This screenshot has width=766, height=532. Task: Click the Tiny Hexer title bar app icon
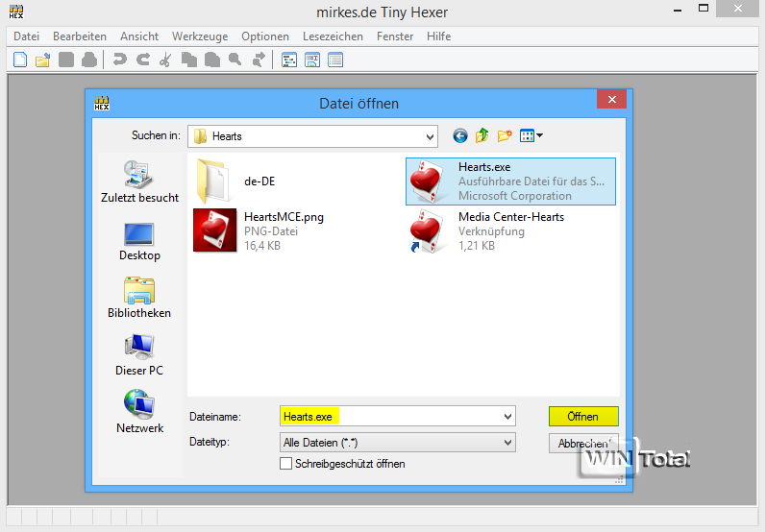16,12
